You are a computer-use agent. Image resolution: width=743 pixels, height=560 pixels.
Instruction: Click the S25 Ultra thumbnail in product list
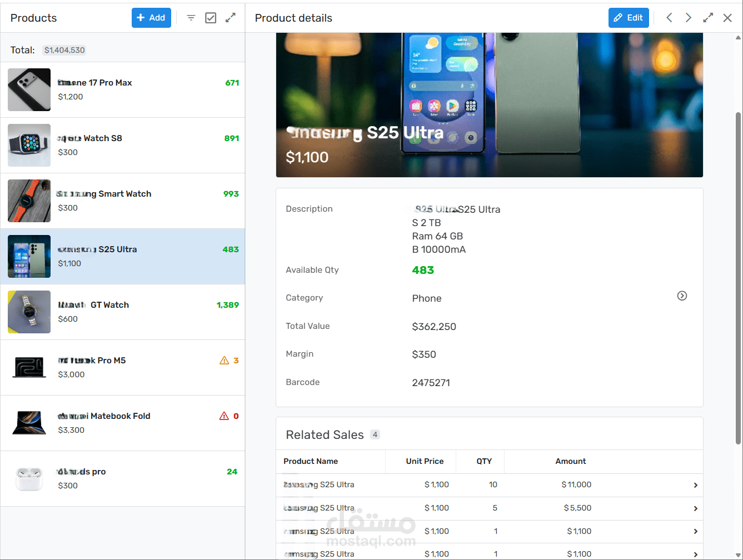click(x=29, y=256)
